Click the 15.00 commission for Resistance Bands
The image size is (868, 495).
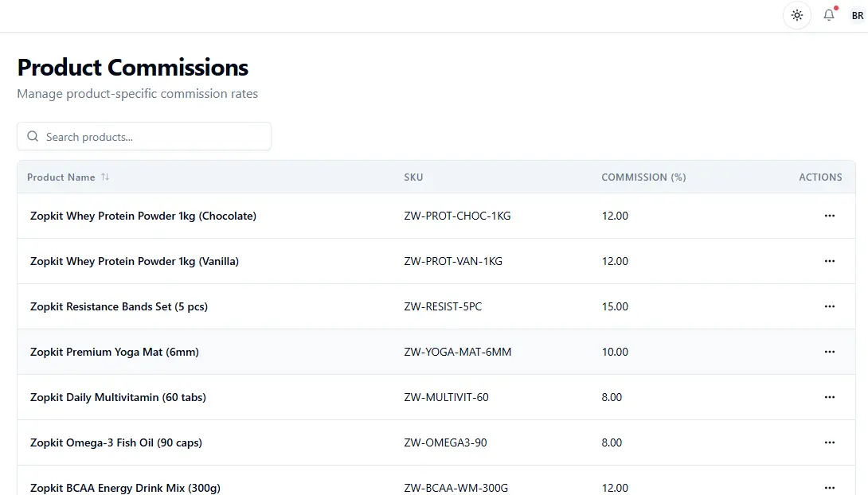(x=615, y=306)
